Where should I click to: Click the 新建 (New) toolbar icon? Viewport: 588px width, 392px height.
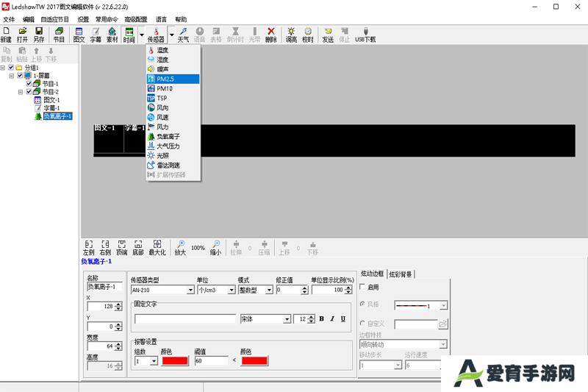tap(6, 35)
